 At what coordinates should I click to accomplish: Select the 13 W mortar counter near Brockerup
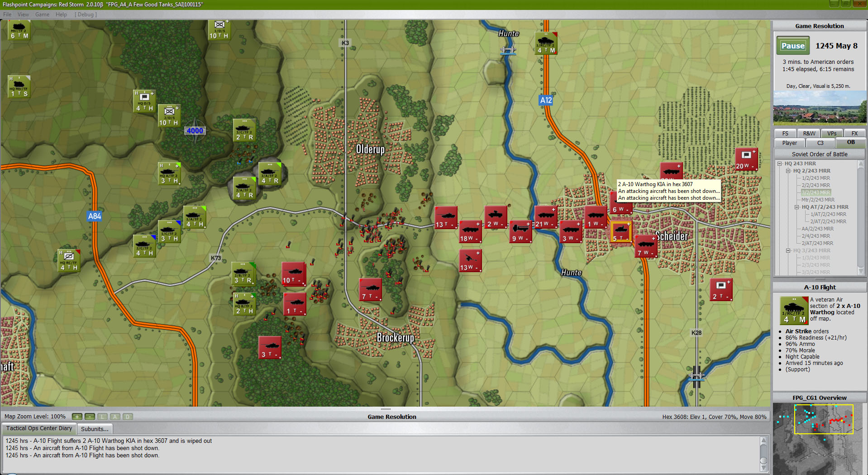[470, 260]
